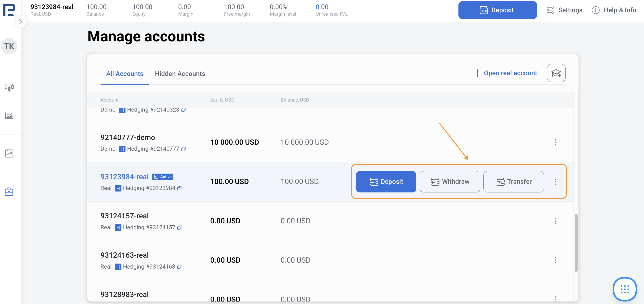Open the area chart analytics icon in the sidebar
The height and width of the screenshot is (304, 644).
pyautogui.click(x=9, y=115)
